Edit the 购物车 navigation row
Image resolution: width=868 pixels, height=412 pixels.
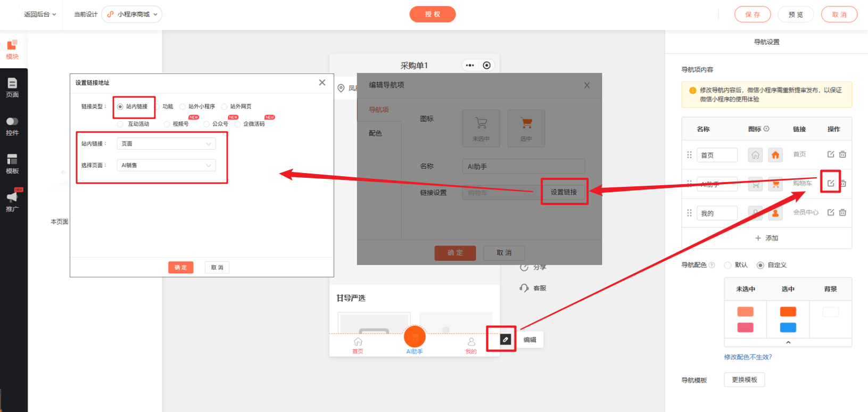830,183
